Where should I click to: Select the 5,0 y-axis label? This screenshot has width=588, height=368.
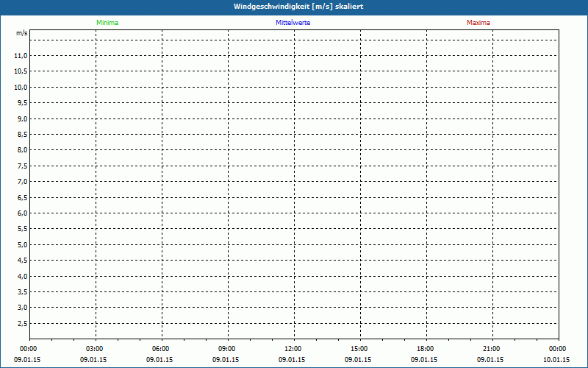pos(23,244)
